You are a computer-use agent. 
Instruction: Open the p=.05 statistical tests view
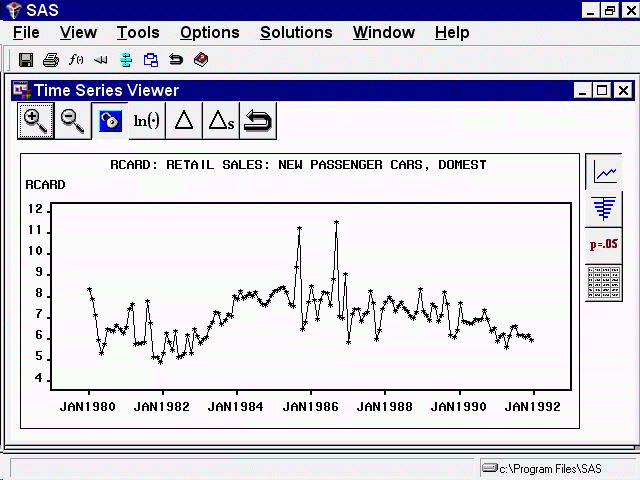coord(604,245)
